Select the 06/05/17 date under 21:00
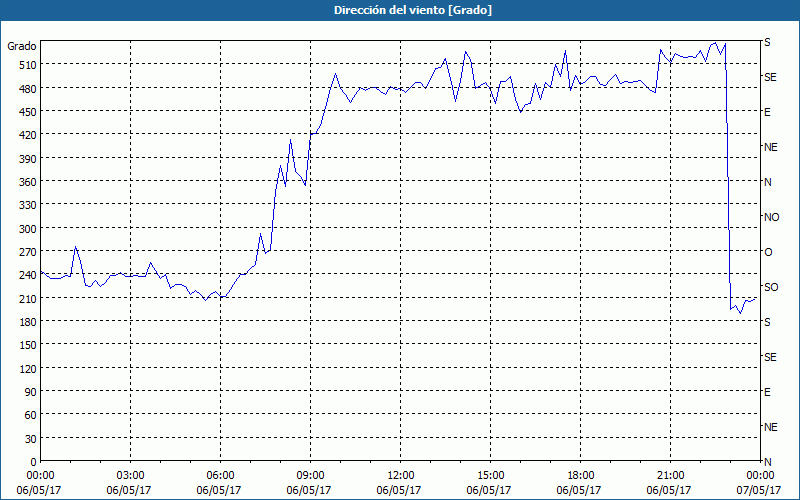This screenshot has height=500, width=800. 669,490
